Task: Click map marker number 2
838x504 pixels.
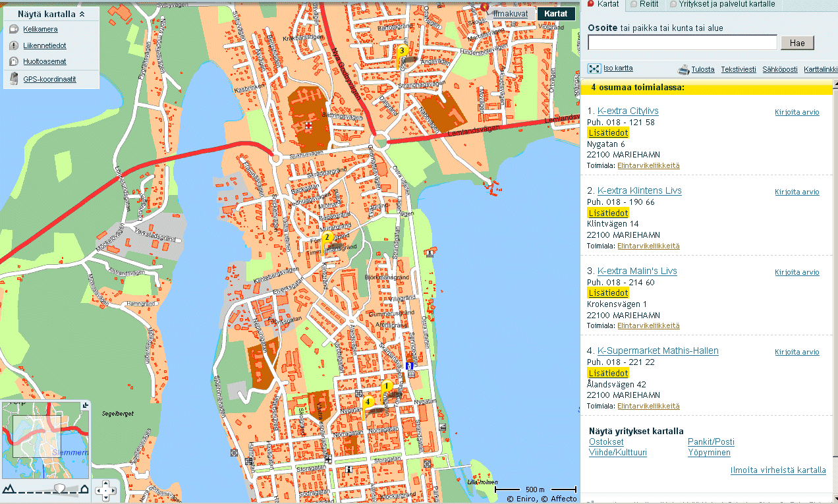Action: 326,238
